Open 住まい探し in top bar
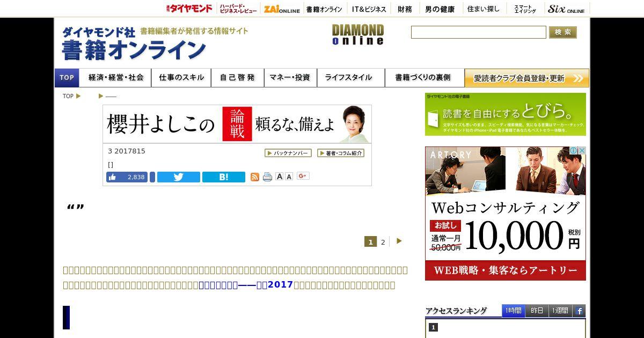The height and width of the screenshot is (338, 644). coord(483,9)
